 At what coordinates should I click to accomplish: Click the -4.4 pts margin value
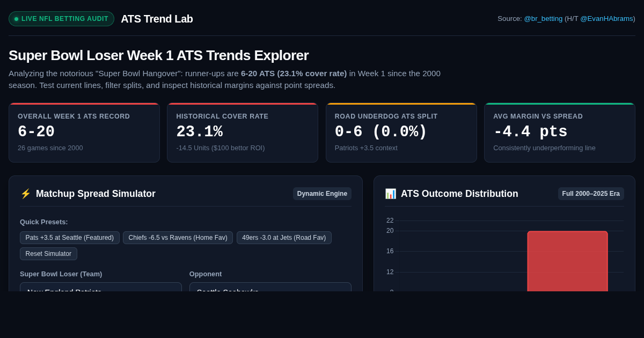click(x=530, y=132)
